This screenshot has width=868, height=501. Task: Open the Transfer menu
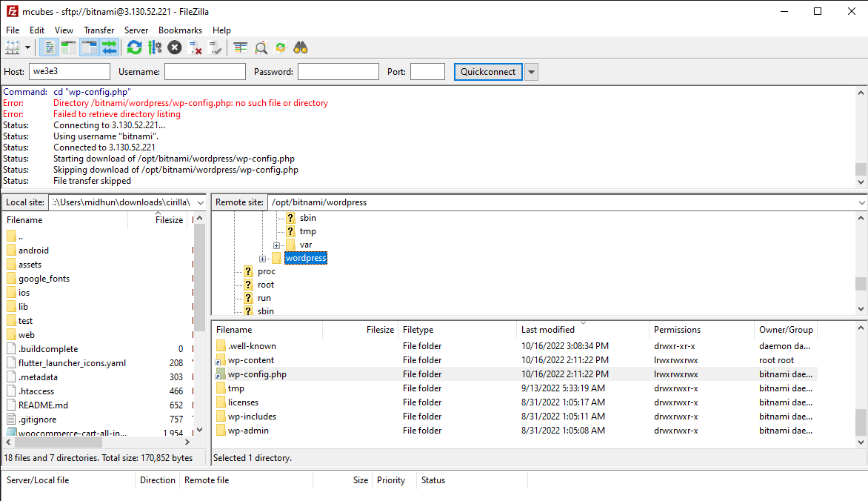(x=99, y=30)
